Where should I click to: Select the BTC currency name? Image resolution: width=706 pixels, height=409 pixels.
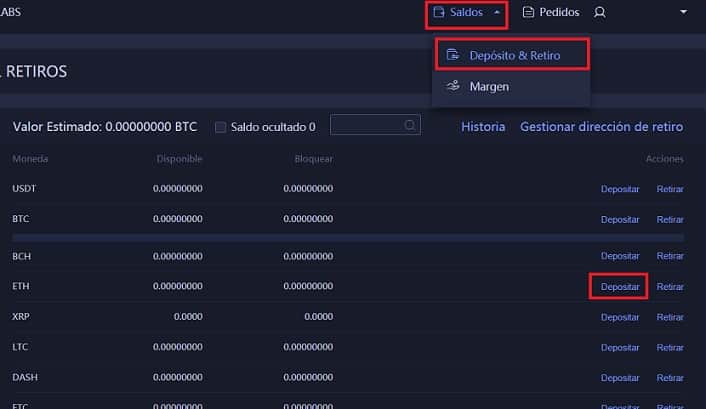coord(21,219)
